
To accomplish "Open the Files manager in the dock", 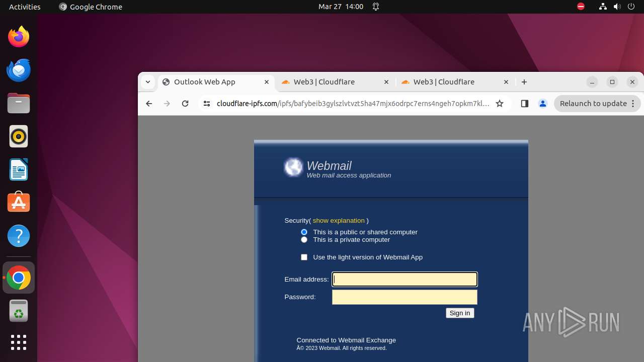I will [19, 103].
